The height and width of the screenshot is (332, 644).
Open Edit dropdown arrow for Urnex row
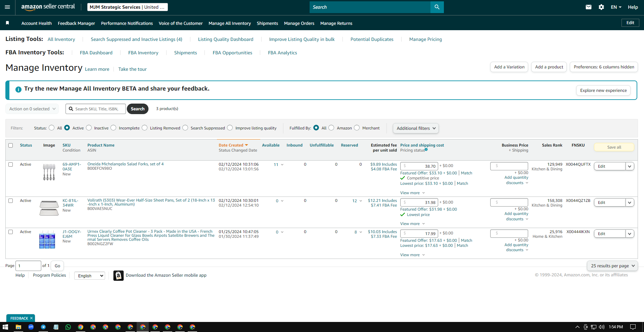click(x=630, y=234)
